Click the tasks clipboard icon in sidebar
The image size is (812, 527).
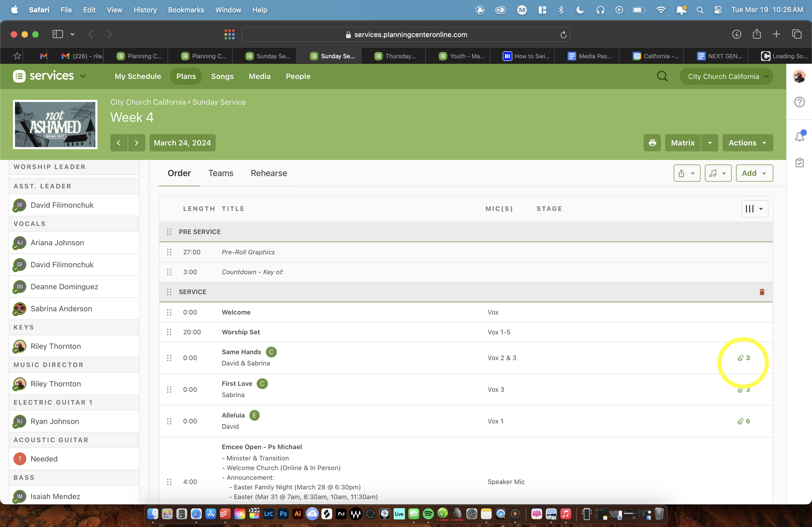[x=799, y=163]
